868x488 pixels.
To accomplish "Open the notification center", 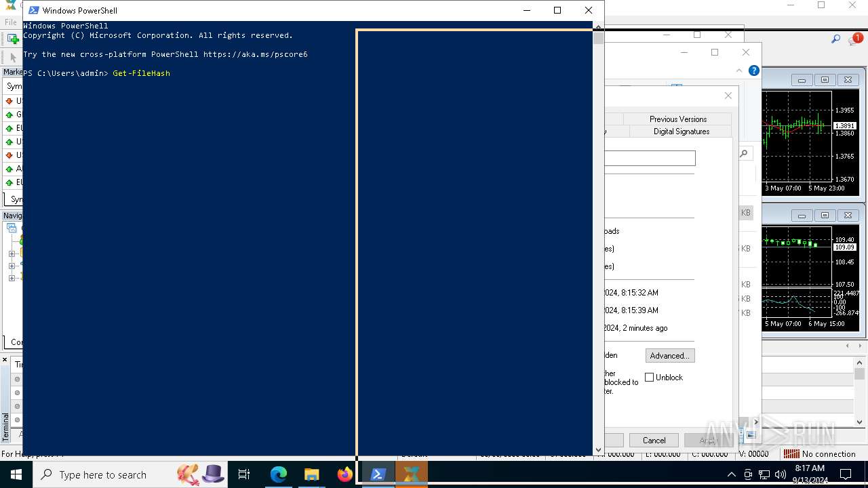I will [x=846, y=474].
